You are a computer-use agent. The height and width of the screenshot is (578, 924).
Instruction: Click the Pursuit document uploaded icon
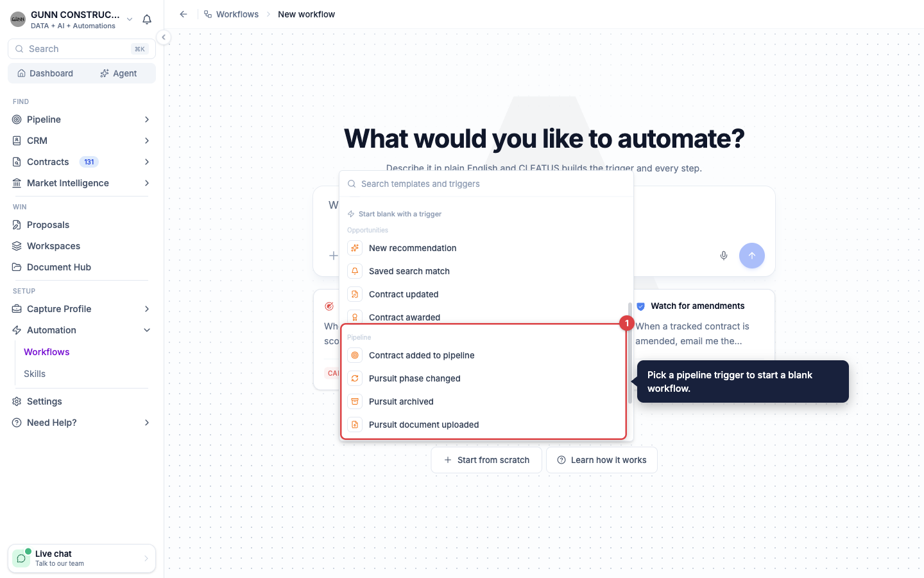click(x=355, y=425)
